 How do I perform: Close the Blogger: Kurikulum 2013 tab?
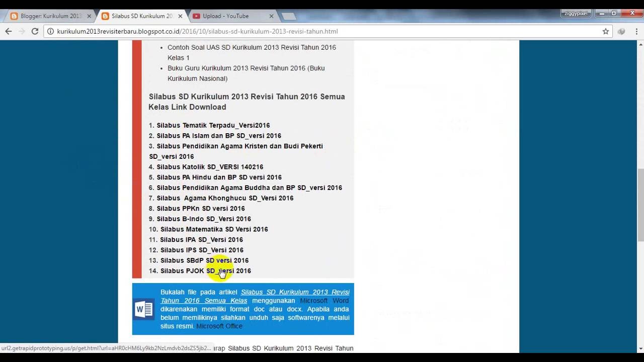(x=89, y=16)
